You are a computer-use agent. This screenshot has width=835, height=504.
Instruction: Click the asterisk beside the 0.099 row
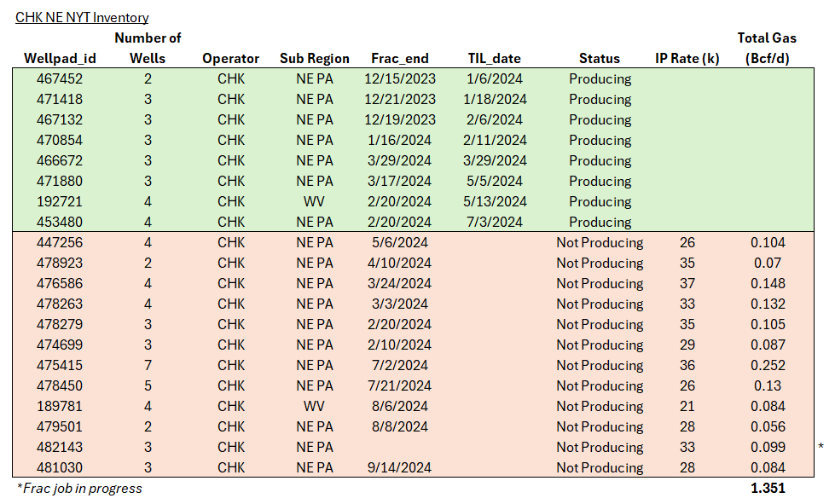821,448
